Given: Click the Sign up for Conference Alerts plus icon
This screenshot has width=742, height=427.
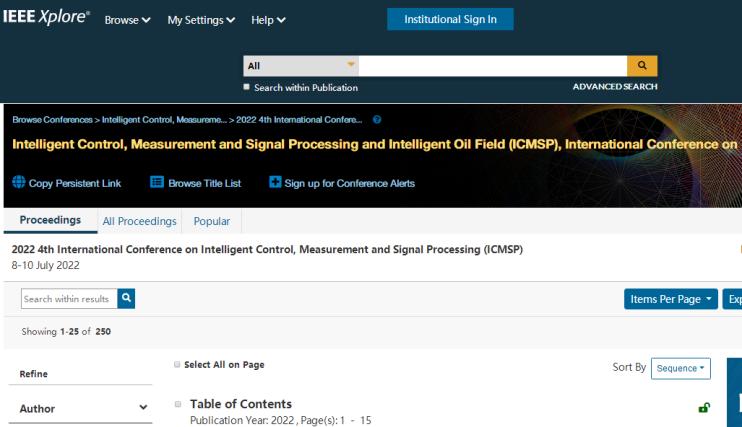Looking at the screenshot, I should click(x=275, y=182).
